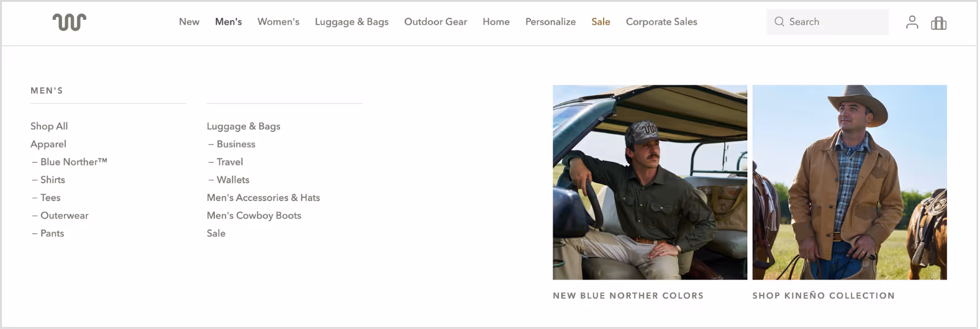Open the shopping bag icon
Viewport: 980px width, 329px height.
[938, 23]
